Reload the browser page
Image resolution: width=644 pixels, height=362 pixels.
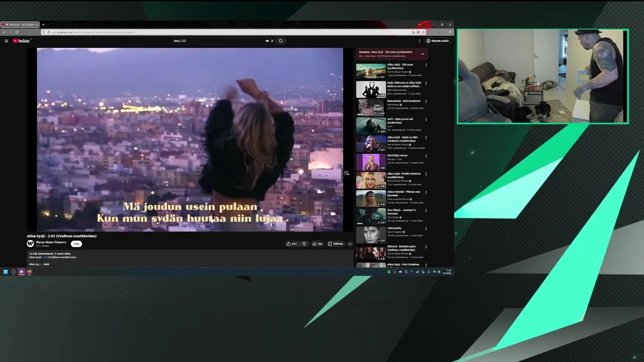tap(17, 32)
